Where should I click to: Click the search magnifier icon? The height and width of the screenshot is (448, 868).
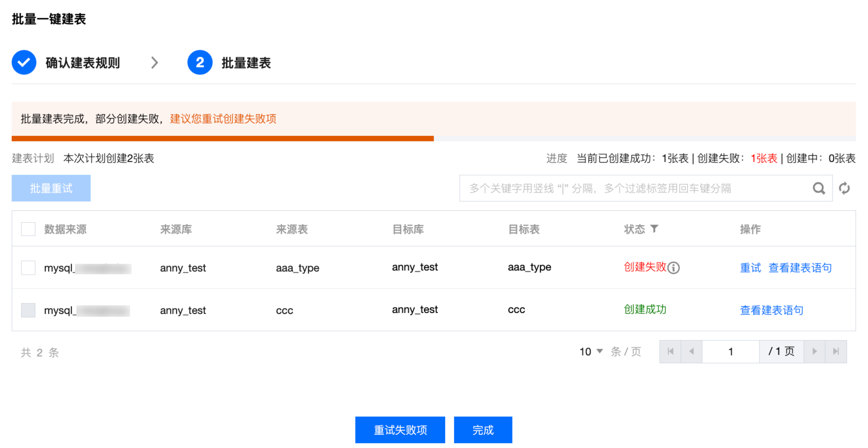point(819,188)
